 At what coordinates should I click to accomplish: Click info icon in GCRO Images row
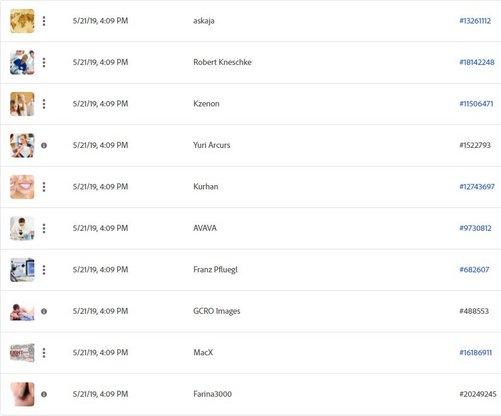tap(44, 311)
